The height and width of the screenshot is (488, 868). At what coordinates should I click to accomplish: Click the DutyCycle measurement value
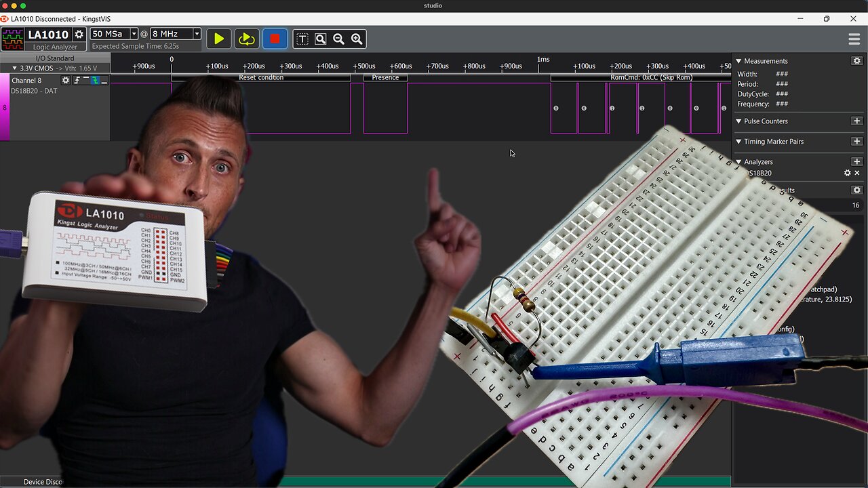[782, 94]
